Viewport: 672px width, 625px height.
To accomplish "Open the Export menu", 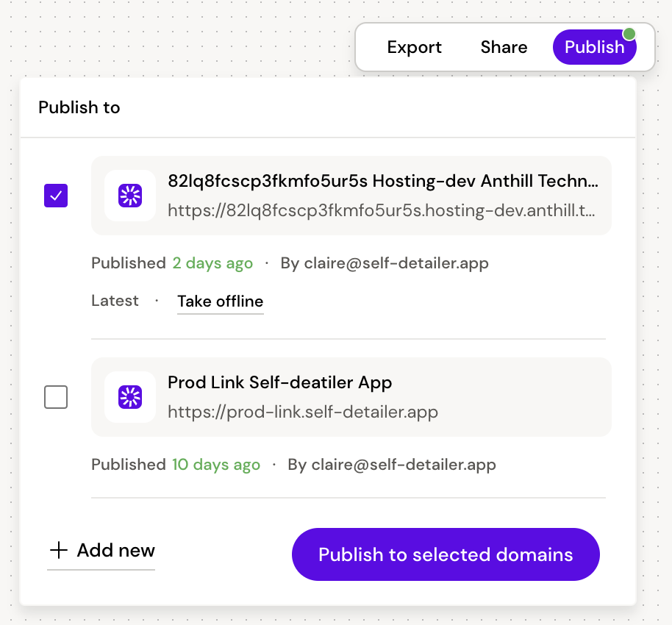I will point(414,47).
